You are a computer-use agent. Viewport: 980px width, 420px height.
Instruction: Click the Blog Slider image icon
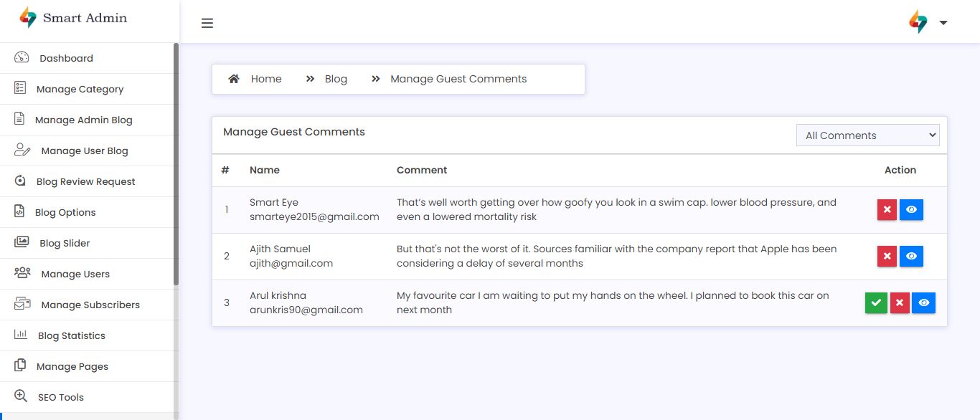pos(22,242)
